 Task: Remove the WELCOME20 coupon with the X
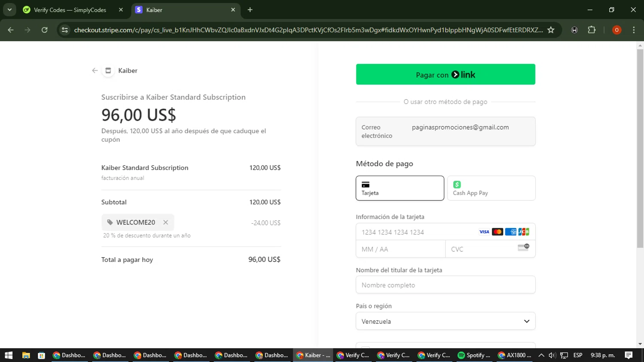click(x=166, y=222)
